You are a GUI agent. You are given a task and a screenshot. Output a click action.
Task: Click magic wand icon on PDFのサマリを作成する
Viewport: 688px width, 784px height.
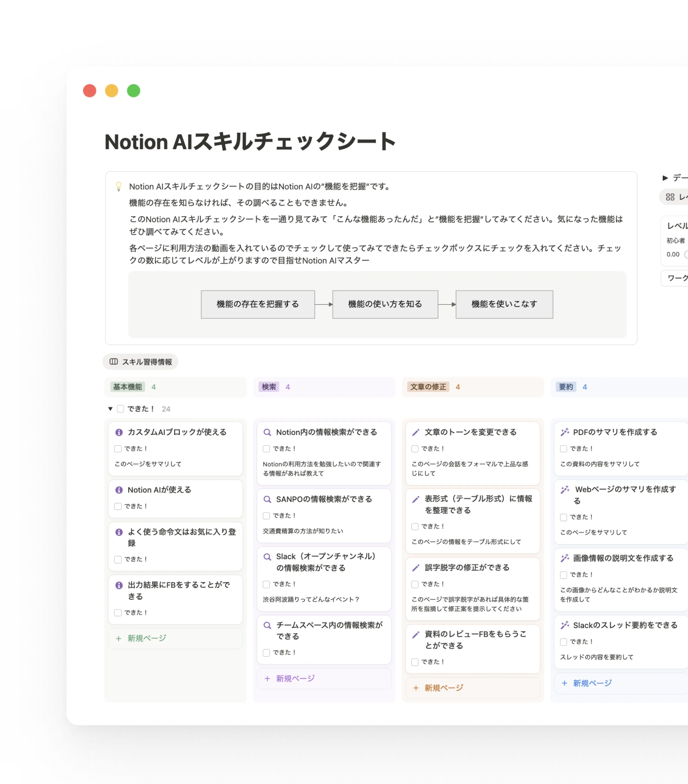pyautogui.click(x=565, y=432)
